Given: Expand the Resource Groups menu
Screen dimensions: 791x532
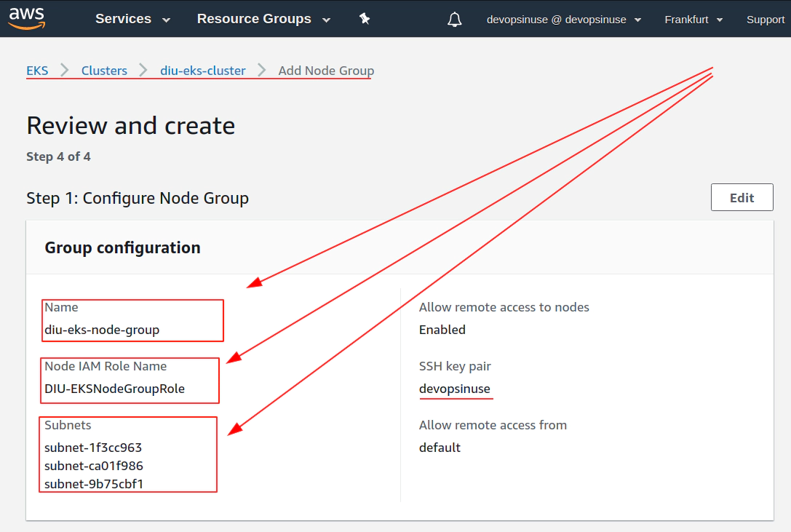Looking at the screenshot, I should (x=263, y=19).
